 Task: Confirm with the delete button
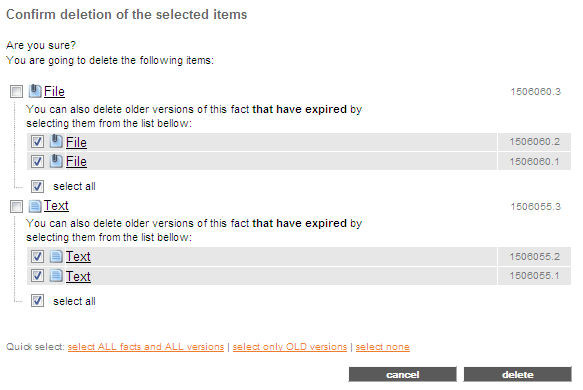(517, 374)
